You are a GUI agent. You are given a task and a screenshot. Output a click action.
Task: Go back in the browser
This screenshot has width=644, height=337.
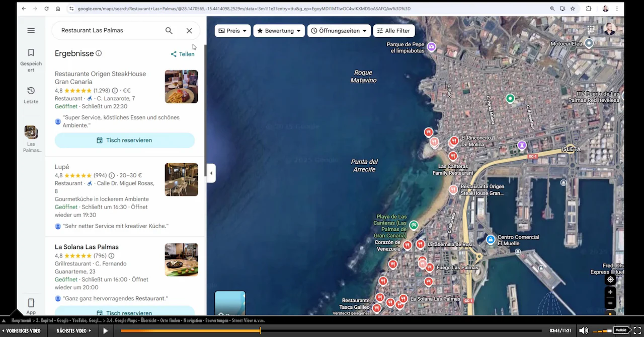tap(24, 9)
